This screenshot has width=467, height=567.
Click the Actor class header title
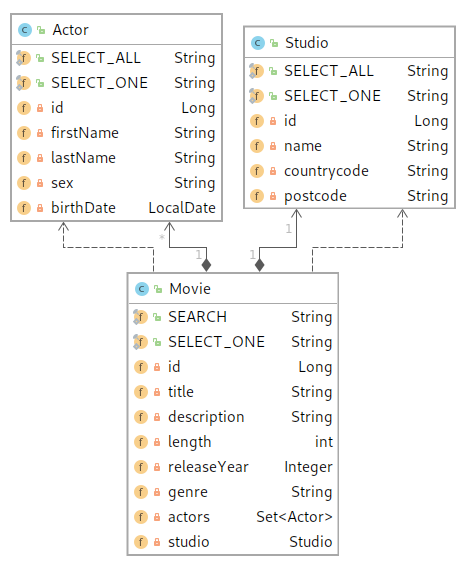click(71, 30)
